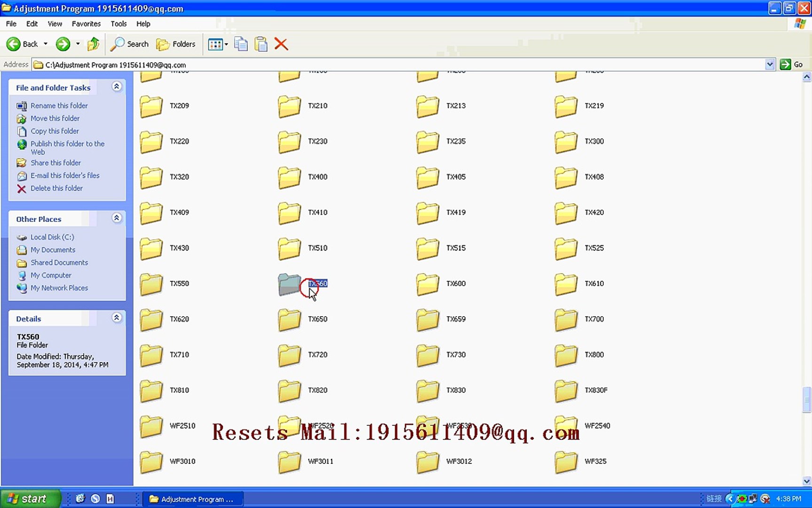
Task: Click Publish this folder to the Web
Action: [x=67, y=148]
